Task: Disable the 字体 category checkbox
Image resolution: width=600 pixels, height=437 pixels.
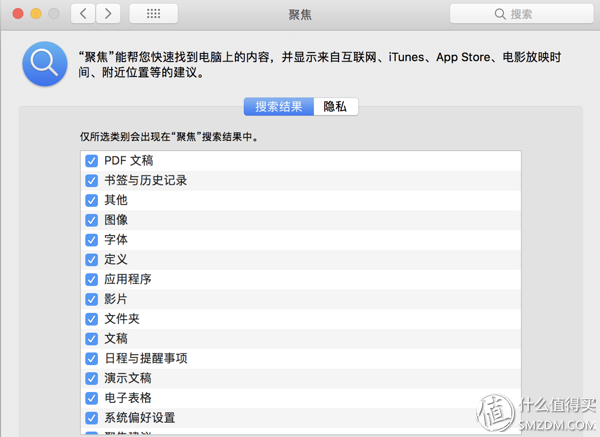Action: 91,240
